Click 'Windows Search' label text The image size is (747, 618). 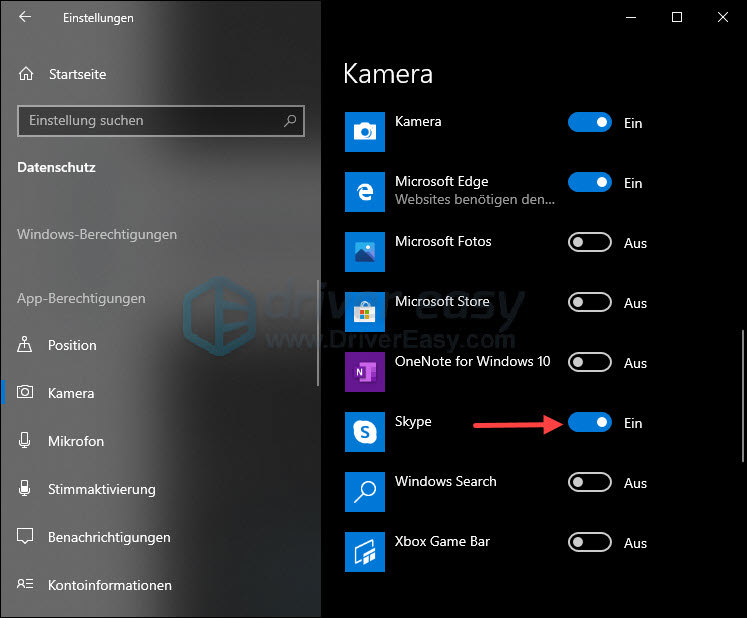[446, 481]
